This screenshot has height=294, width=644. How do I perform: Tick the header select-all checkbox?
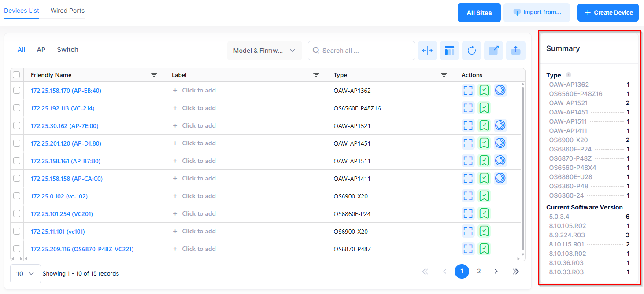[x=17, y=75]
